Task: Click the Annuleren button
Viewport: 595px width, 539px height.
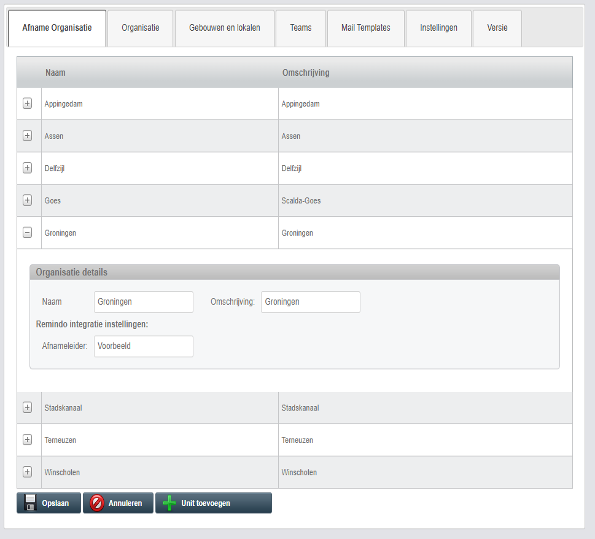Action: [118, 503]
